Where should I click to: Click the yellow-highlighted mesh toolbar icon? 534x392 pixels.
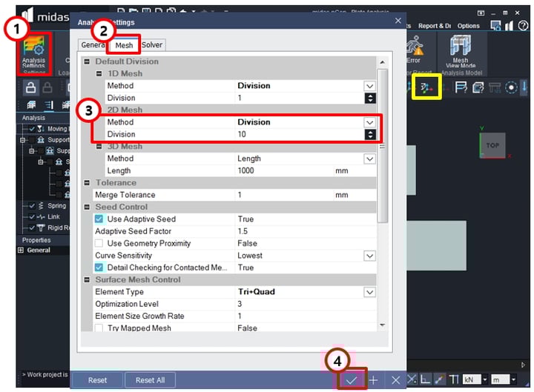pos(426,87)
